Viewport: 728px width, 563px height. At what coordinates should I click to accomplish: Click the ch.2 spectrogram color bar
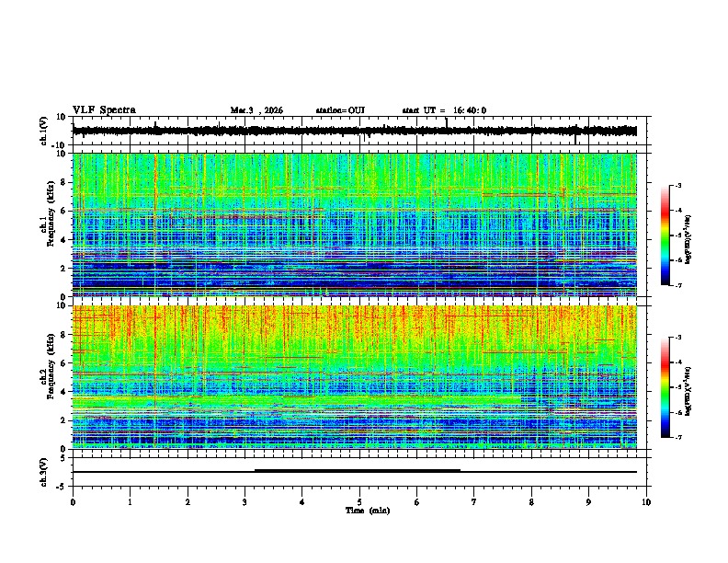click(x=665, y=387)
